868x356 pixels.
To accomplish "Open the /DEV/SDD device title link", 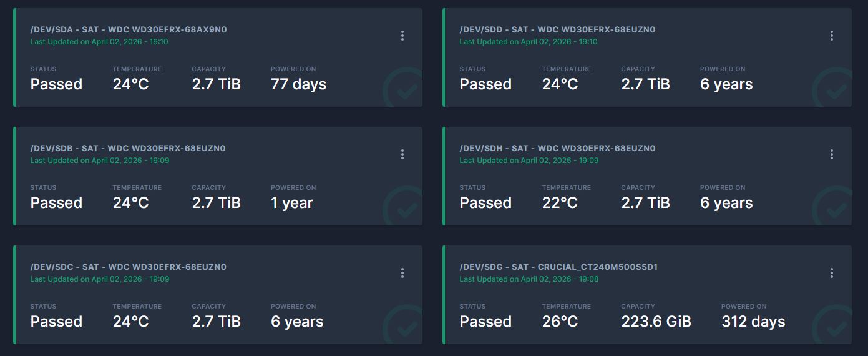I will pyautogui.click(x=557, y=29).
